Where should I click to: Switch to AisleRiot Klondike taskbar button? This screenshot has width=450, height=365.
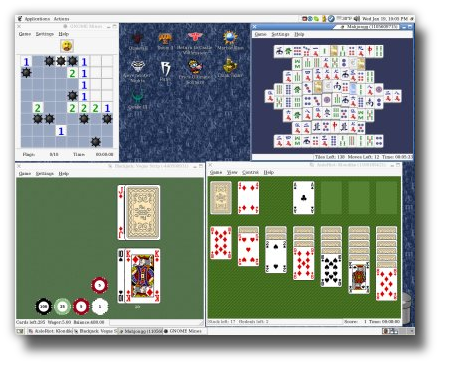click(x=50, y=331)
